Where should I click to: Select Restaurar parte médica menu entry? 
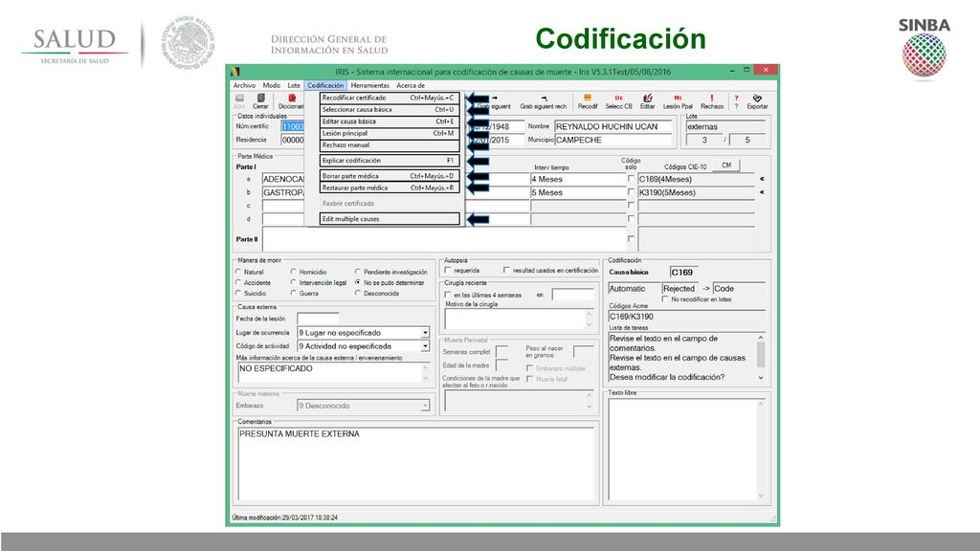coord(390,188)
